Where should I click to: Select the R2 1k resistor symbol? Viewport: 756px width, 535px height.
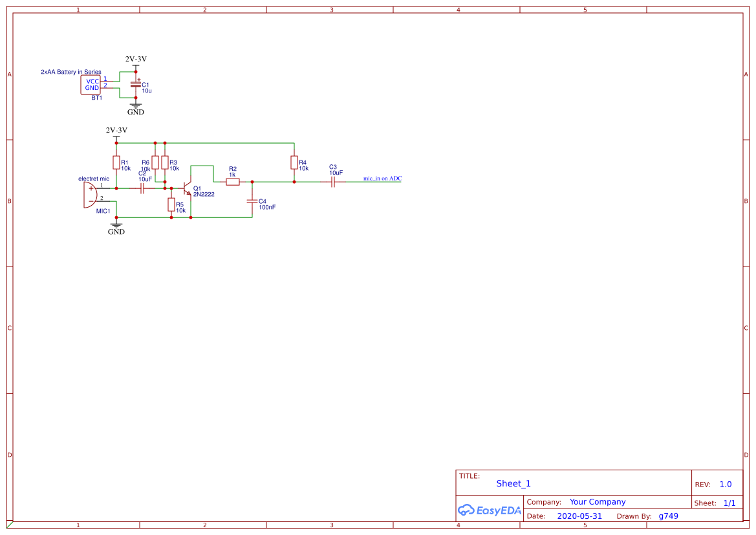[233, 182]
